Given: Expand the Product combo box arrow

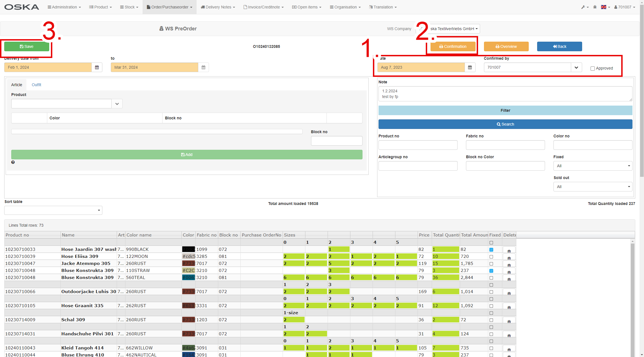Looking at the screenshot, I should coord(117,104).
